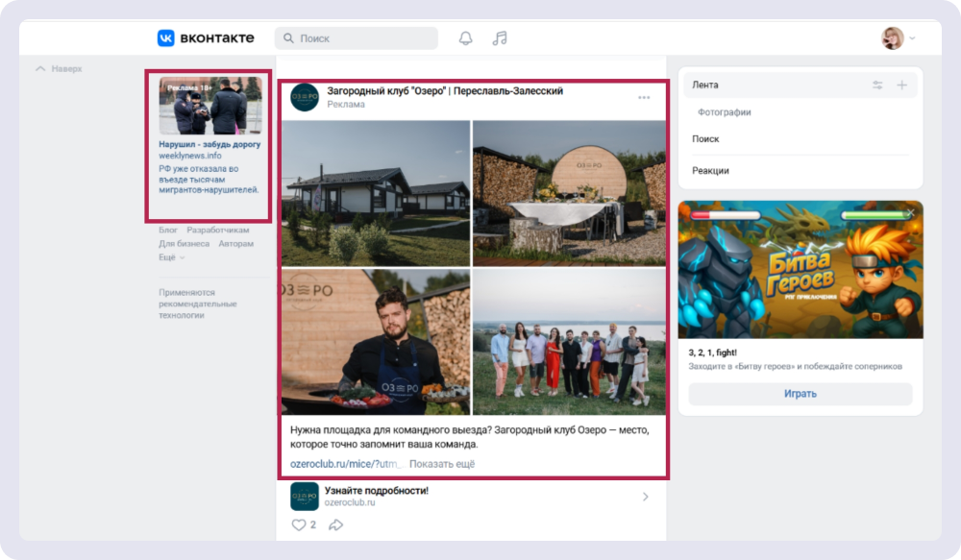Like the Ozero club post

299,524
